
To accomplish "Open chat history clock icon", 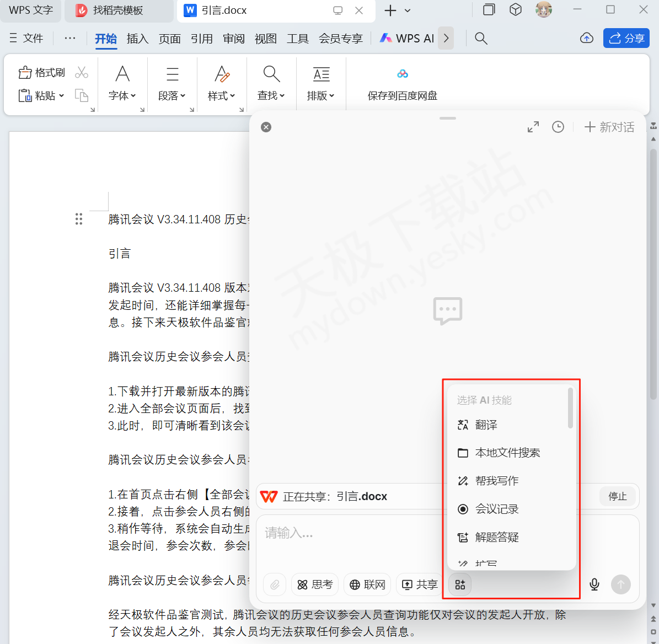I will [558, 127].
